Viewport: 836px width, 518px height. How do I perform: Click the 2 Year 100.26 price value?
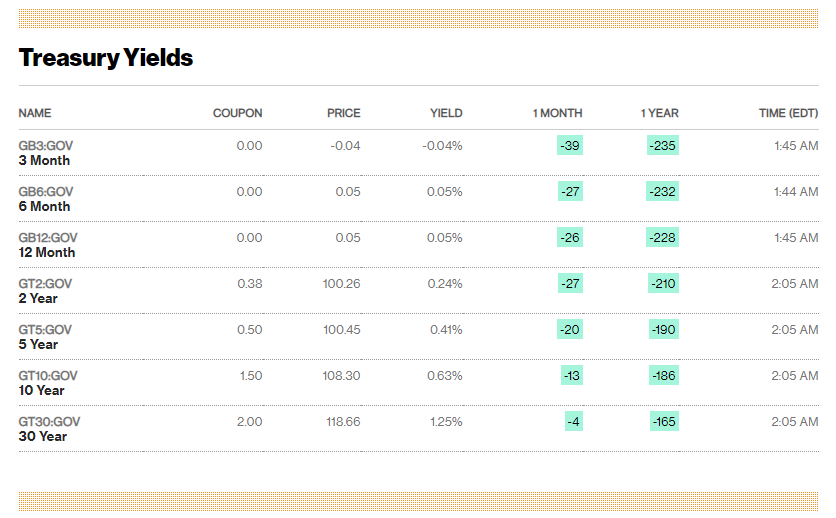pos(342,284)
